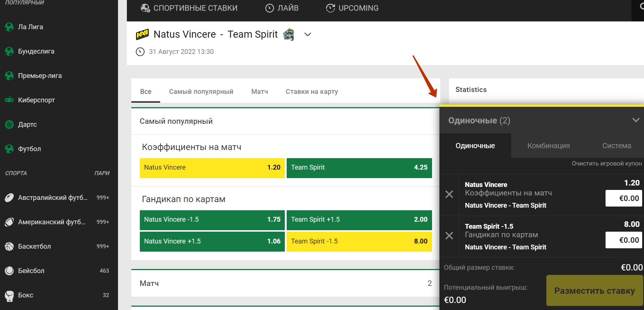644x310 pixels.
Task: Click the Дартс dartboard icon
Action: point(9,125)
